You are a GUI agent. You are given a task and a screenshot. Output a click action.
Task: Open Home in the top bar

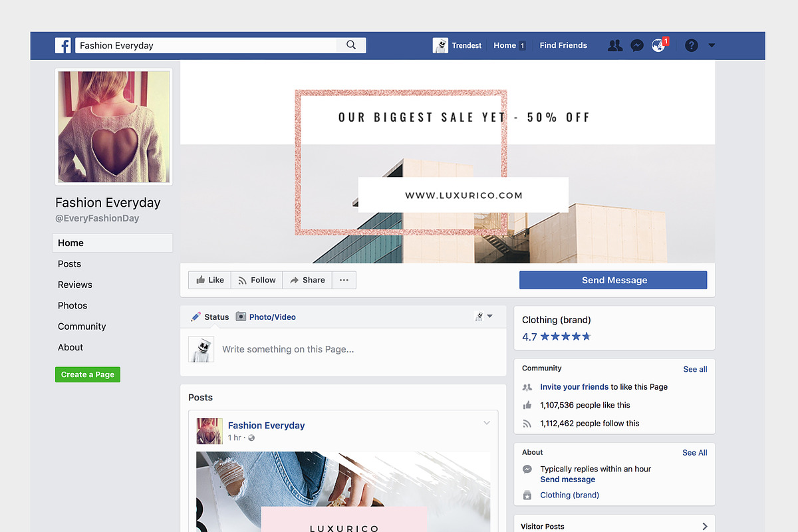pos(505,45)
